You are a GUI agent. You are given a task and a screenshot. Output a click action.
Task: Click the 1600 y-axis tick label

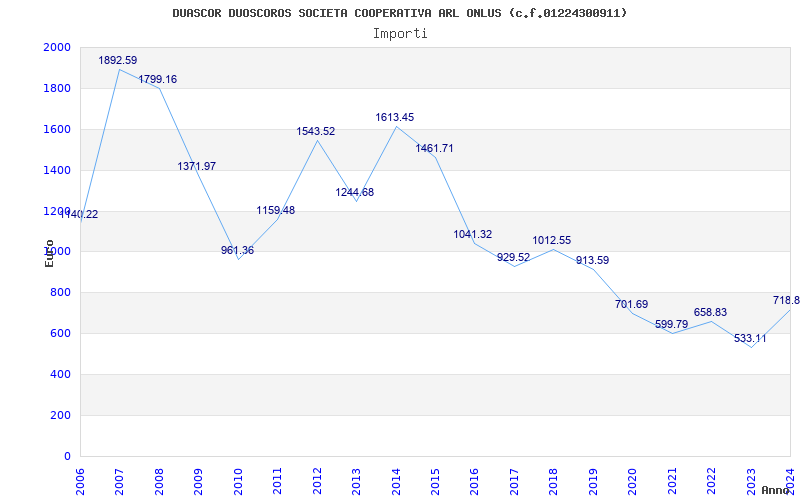click(x=57, y=129)
